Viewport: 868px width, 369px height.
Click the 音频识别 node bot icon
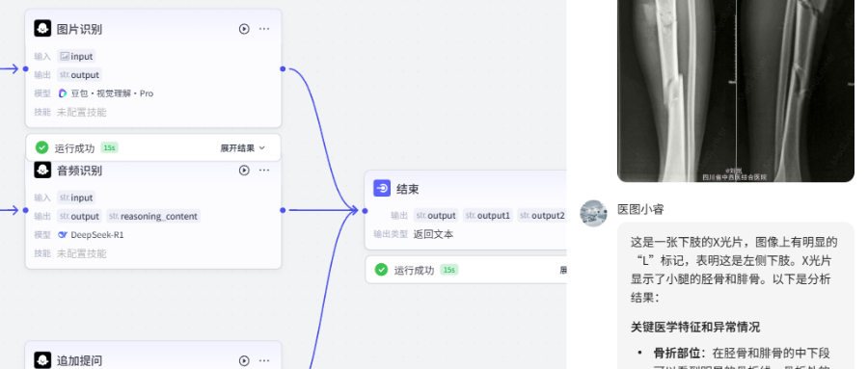pyautogui.click(x=42, y=171)
